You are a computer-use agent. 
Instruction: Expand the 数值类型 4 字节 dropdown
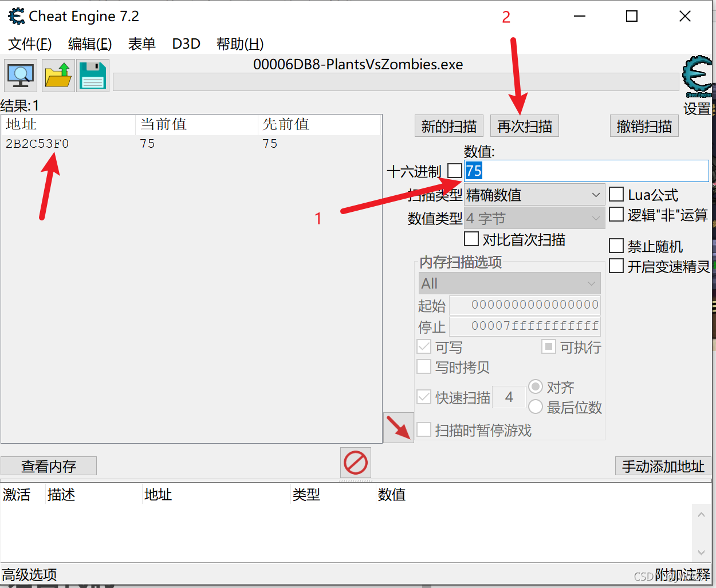click(x=534, y=218)
